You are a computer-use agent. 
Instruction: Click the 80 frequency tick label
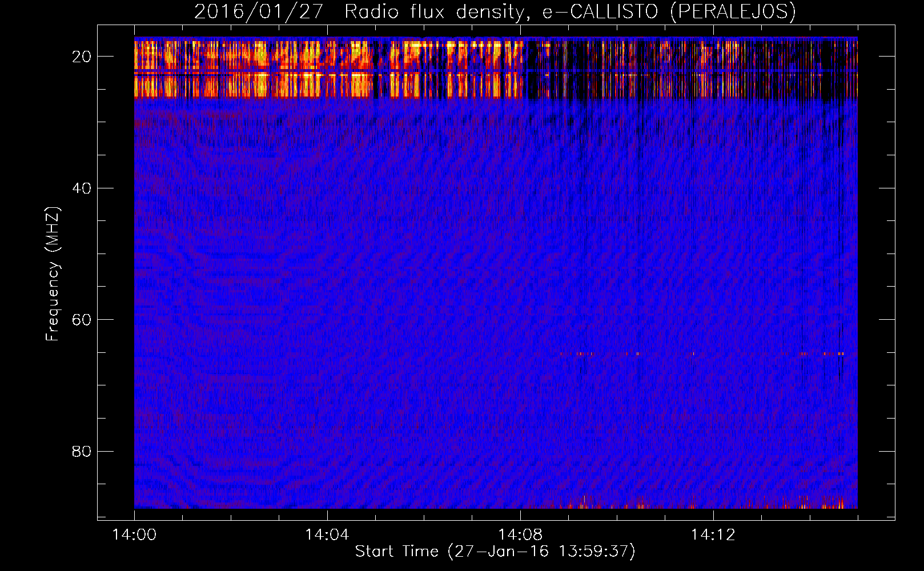pos(82,451)
